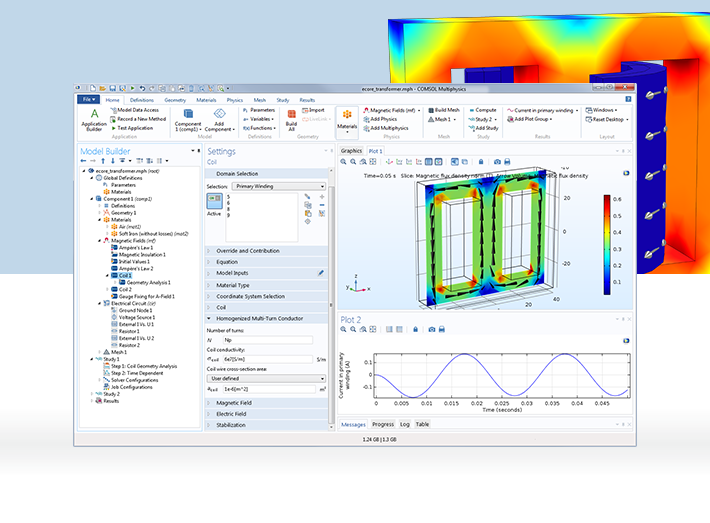710x523 pixels.
Task: Click Model Builder move up arrow
Action: (103, 161)
